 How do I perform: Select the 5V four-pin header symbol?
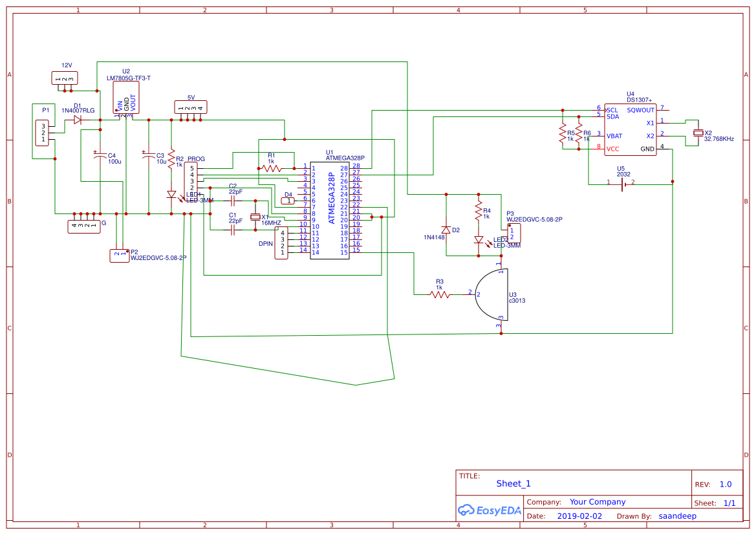click(x=189, y=105)
